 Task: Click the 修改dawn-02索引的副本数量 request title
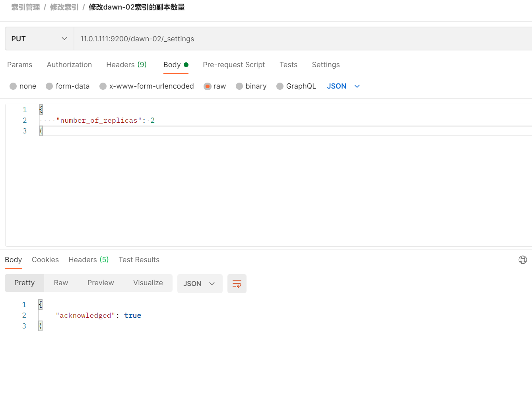[137, 7]
